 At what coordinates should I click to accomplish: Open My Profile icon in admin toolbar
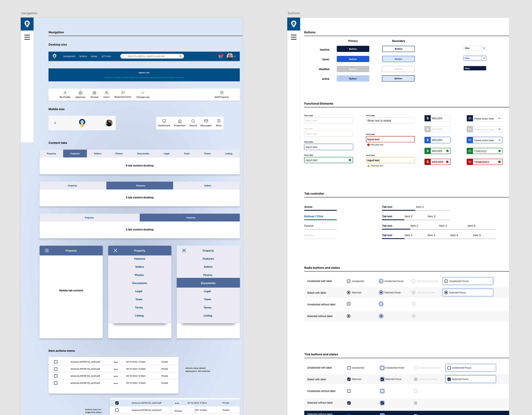65,93
